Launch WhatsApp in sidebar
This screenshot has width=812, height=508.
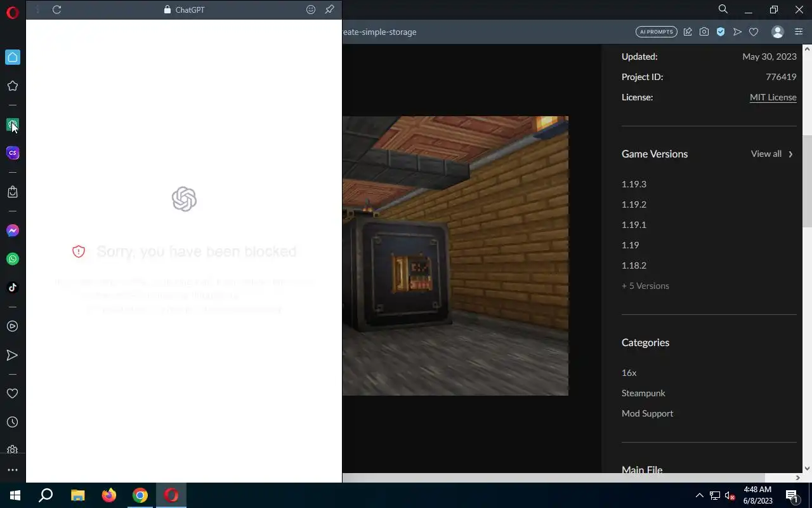coord(13,259)
